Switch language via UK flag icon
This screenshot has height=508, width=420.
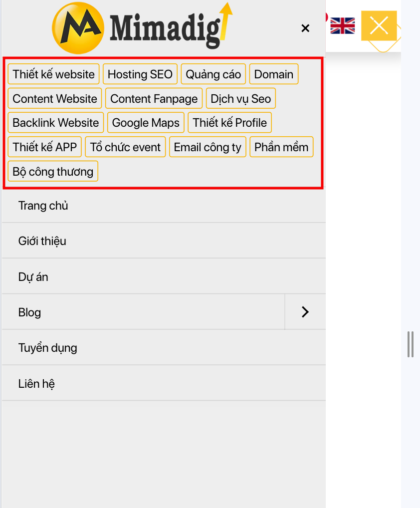342,25
